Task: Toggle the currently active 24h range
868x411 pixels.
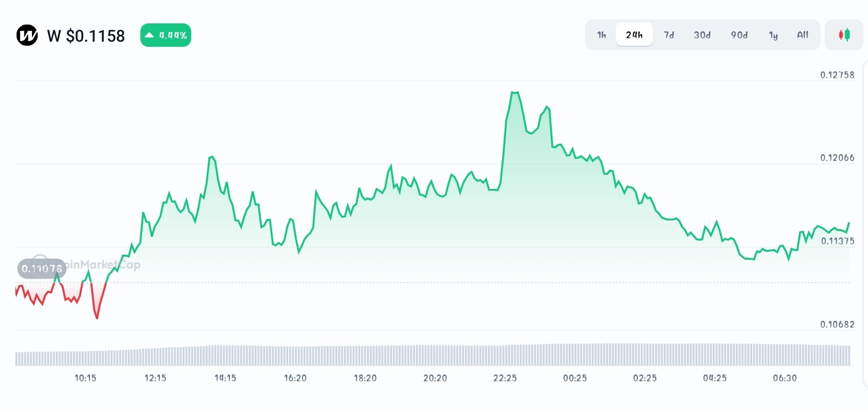Action: tap(634, 34)
